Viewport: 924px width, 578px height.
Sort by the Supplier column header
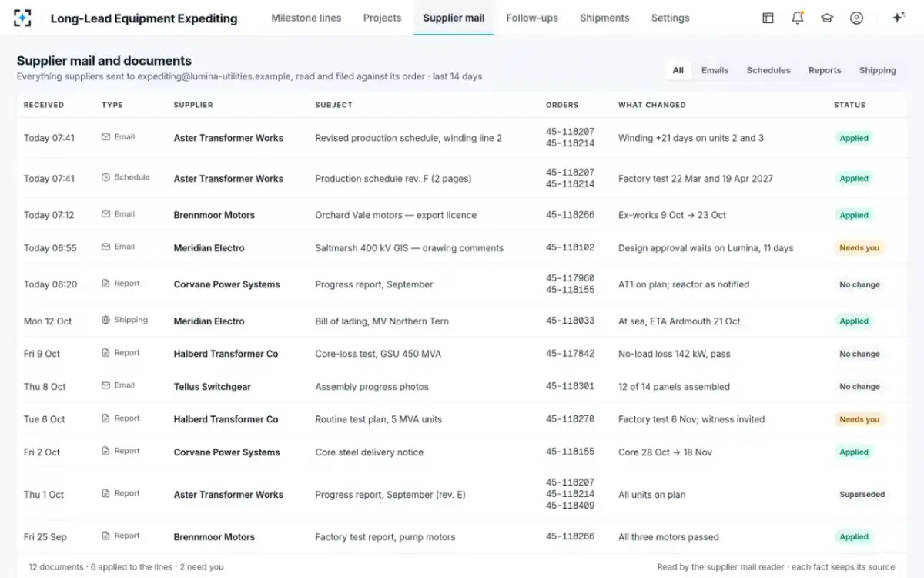(193, 105)
